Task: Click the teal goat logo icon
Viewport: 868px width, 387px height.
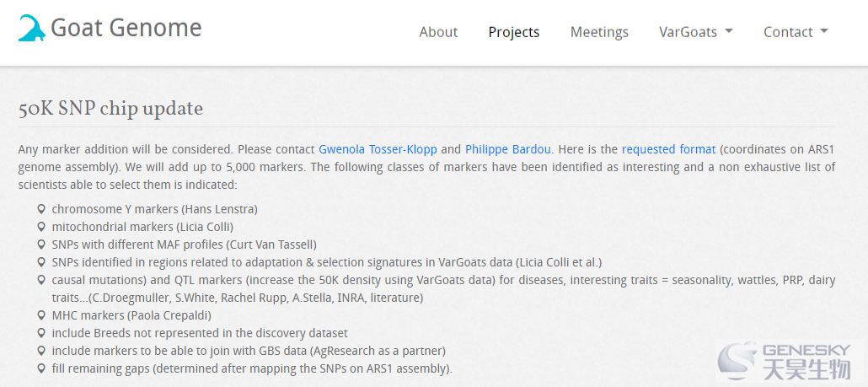Action: coord(31,28)
